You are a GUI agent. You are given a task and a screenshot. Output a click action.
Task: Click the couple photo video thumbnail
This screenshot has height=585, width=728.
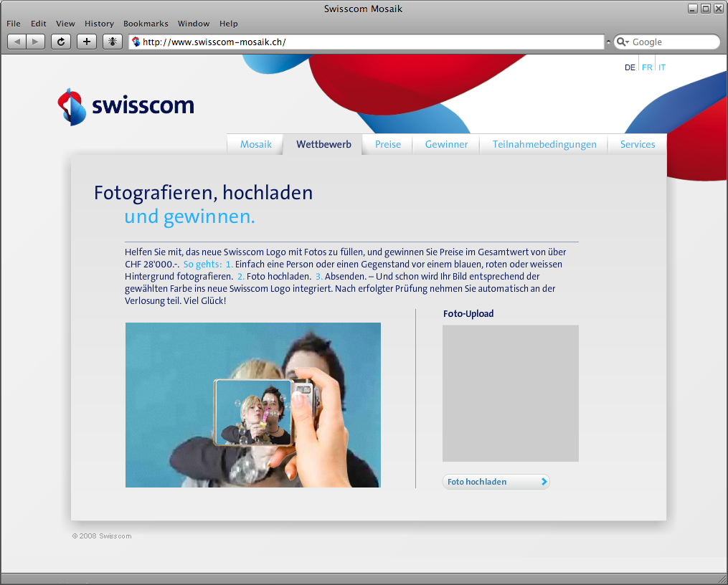[x=253, y=405]
